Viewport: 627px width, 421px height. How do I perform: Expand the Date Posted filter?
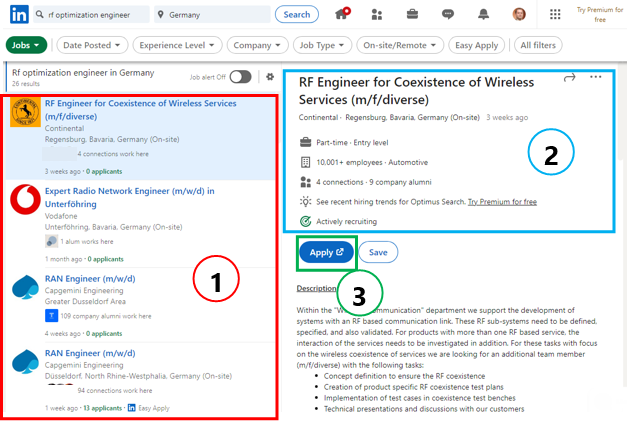[92, 45]
